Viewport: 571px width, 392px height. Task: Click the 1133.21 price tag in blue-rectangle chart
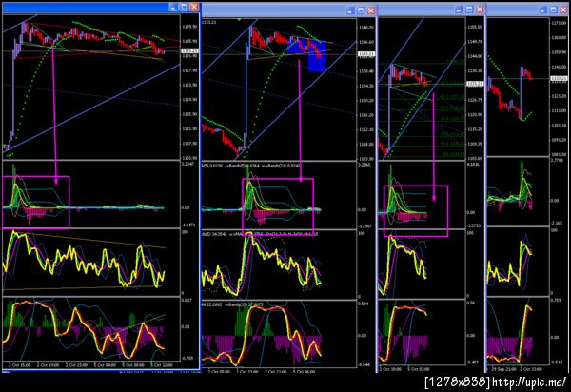[x=366, y=54]
